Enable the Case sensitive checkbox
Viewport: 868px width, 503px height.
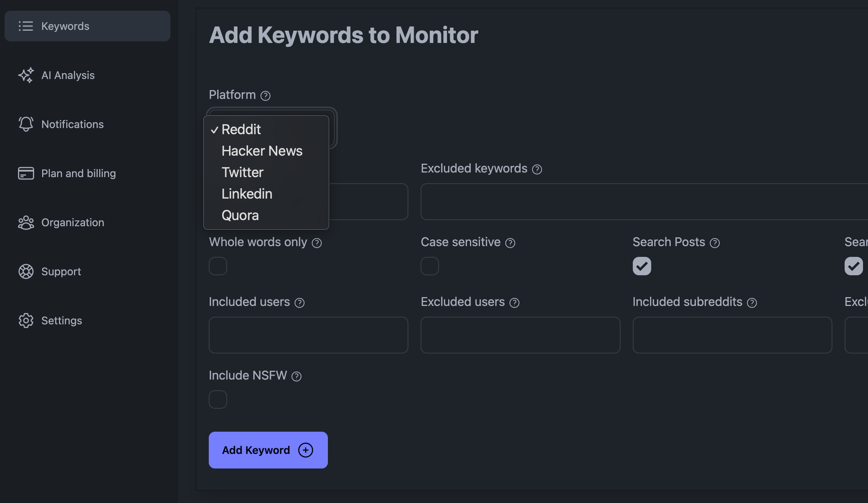(430, 266)
